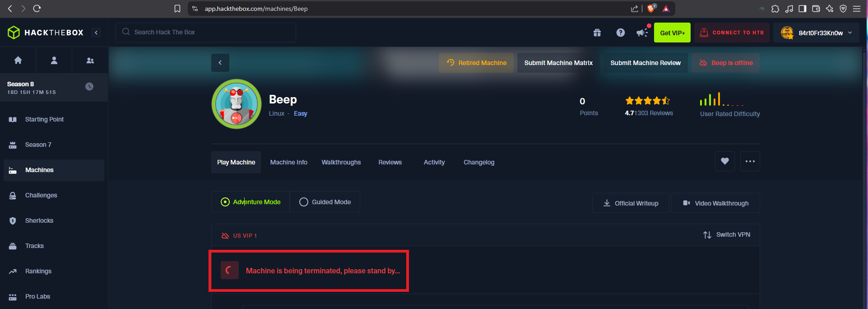
Task: Open the Brave Wallet icon
Action: 816,9
